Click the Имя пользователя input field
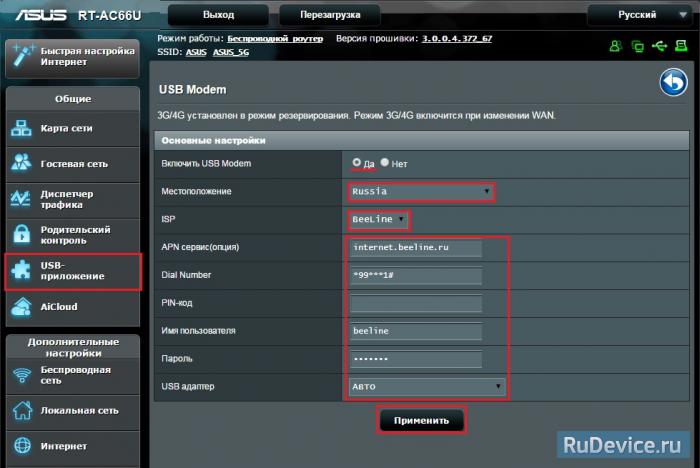This screenshot has height=468, width=700. pyautogui.click(x=416, y=331)
